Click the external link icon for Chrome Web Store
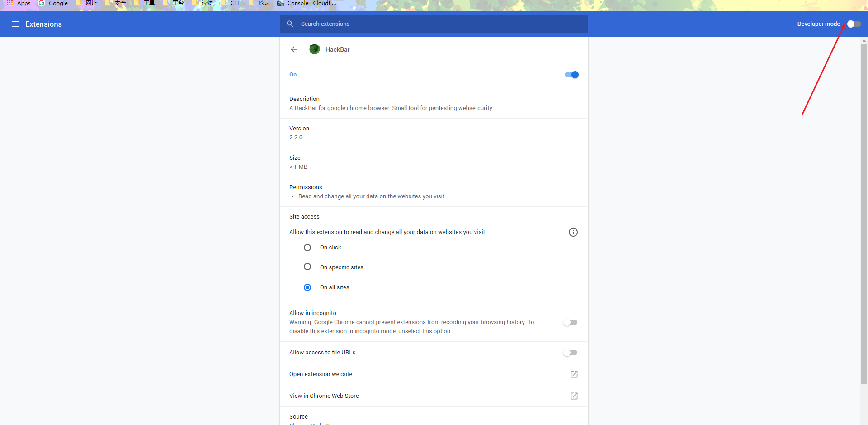The image size is (868, 425). tap(574, 396)
